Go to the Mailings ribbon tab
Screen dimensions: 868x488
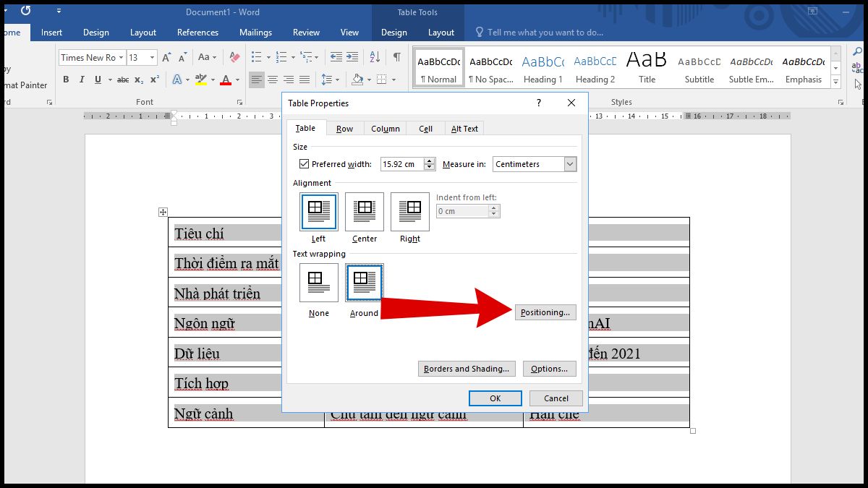pos(255,33)
